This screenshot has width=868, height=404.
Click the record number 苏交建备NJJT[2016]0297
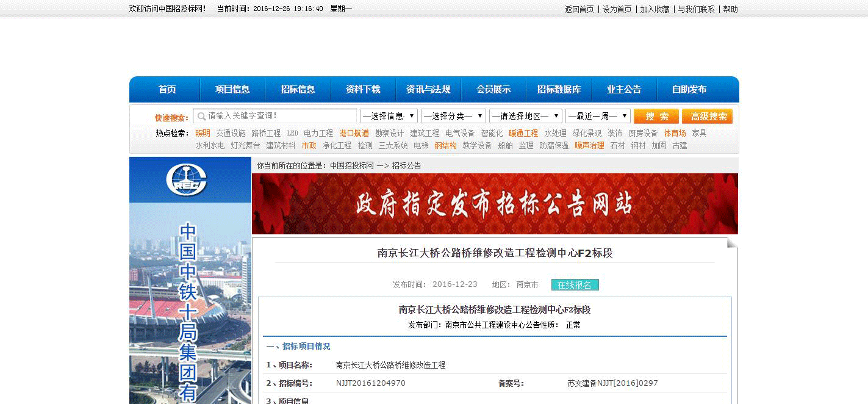[612, 383]
